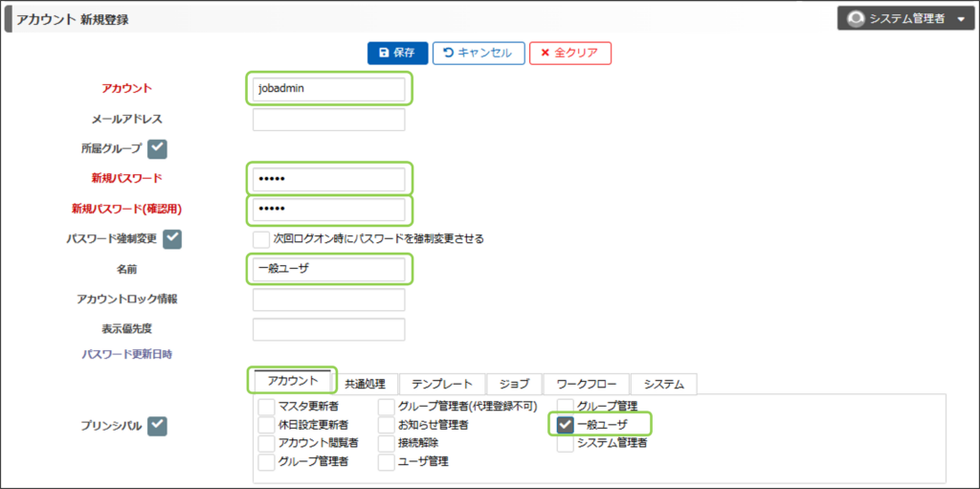Select the システム tab
Screen dimensions: 980x489
click(x=663, y=384)
